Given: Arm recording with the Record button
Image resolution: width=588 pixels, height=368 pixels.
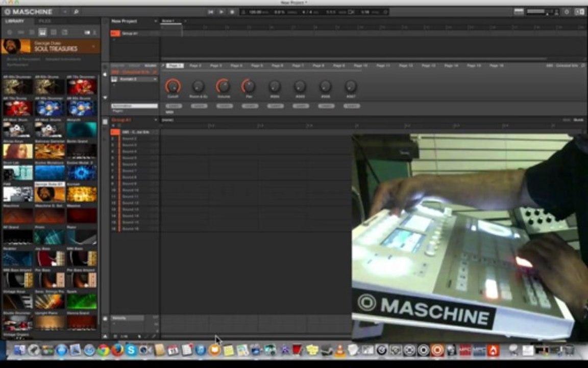Looking at the screenshot, I should pos(232,12).
